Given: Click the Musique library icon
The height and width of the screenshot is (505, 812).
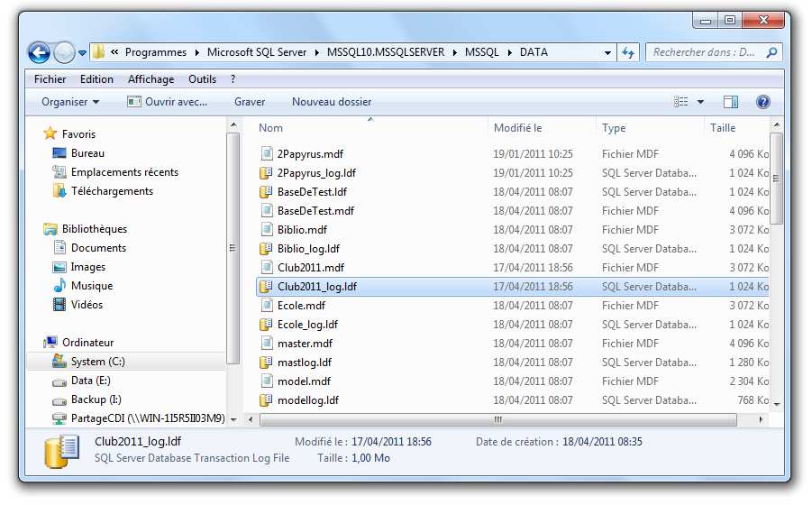Looking at the screenshot, I should coord(59,286).
